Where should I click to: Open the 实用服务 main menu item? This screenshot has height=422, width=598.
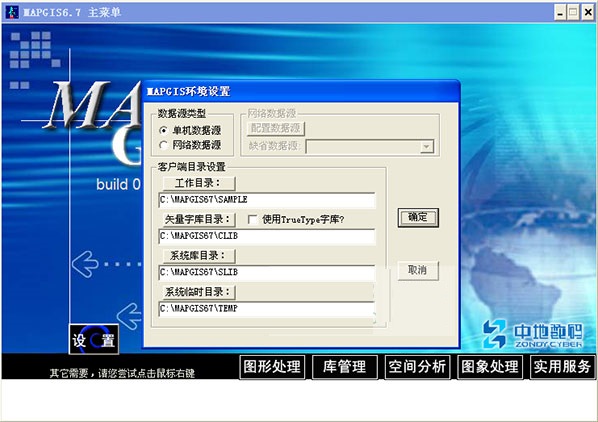563,367
